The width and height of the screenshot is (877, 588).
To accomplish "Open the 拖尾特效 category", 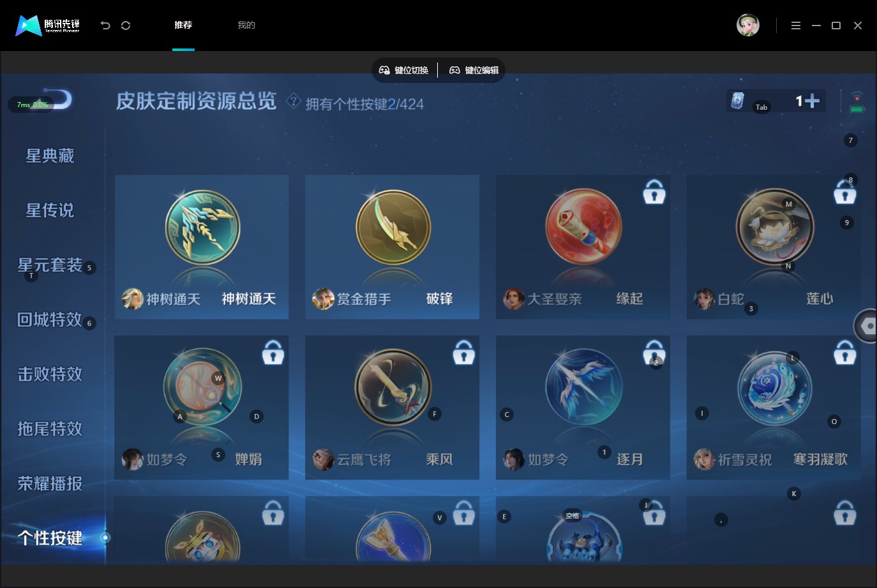I will pyautogui.click(x=50, y=429).
